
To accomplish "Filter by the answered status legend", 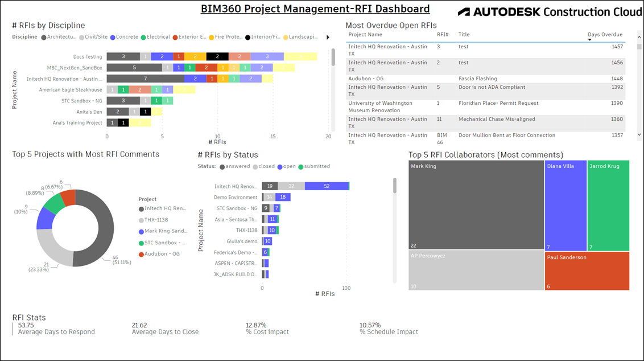I will (234, 166).
